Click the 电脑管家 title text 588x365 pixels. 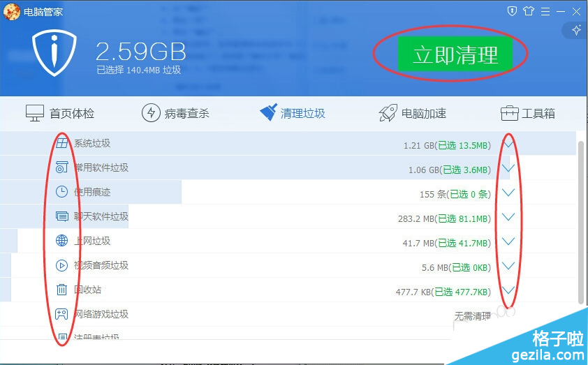(43, 12)
